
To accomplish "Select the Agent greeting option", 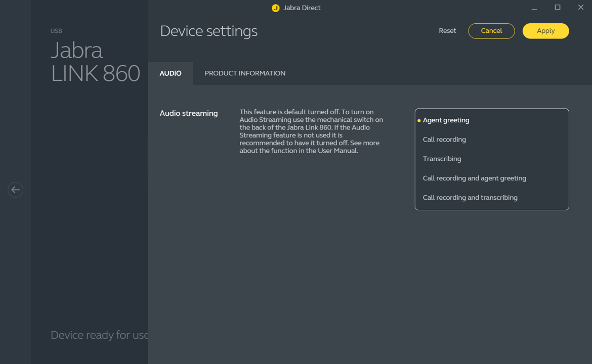I will (446, 120).
